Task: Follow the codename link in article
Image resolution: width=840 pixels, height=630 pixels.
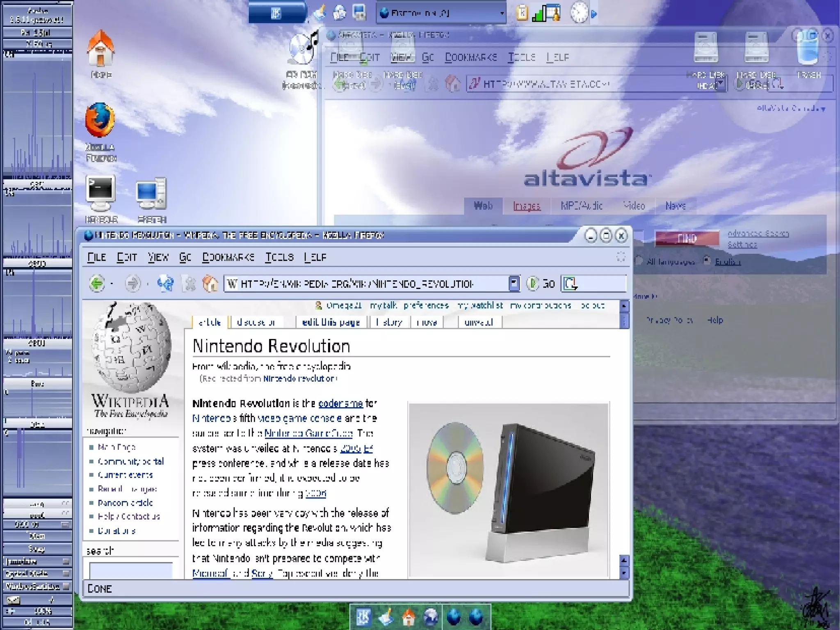Action: tap(340, 403)
